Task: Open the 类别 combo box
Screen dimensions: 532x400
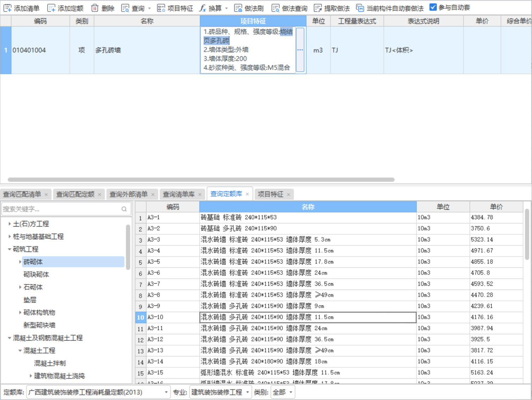Action: click(283, 392)
